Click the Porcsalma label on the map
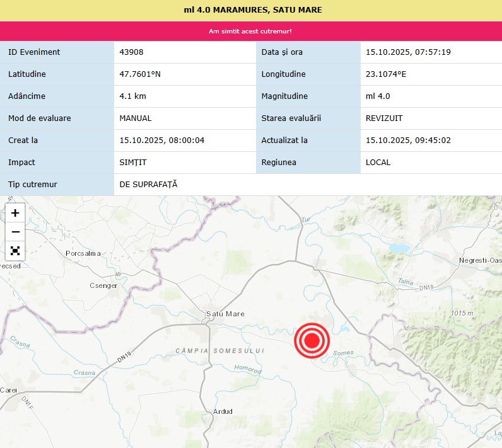 coord(83,254)
